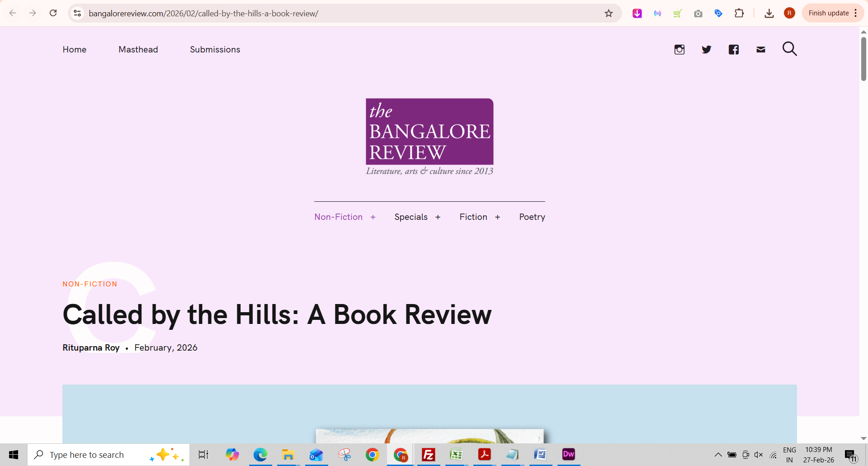Go to the Masthead page
Viewport: 868px width, 466px height.
(x=138, y=49)
